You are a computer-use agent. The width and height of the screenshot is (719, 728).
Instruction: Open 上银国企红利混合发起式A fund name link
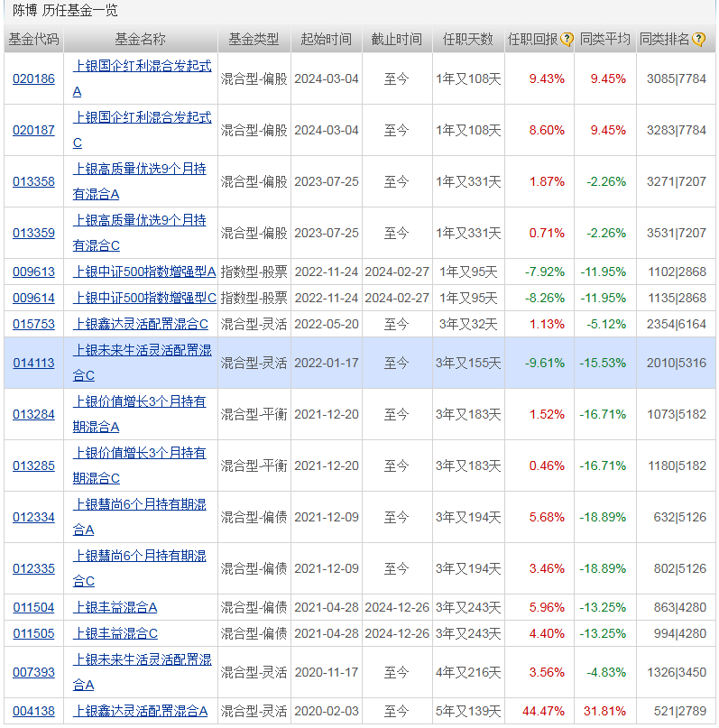click(142, 78)
